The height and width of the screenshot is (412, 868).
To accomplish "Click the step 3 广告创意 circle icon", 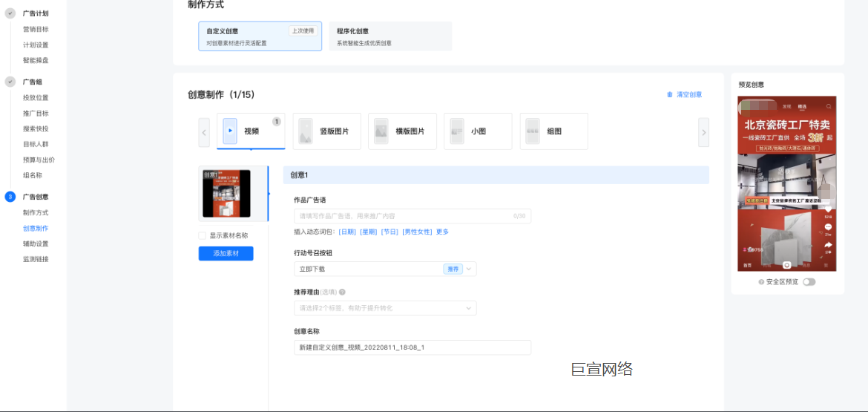I will point(10,197).
